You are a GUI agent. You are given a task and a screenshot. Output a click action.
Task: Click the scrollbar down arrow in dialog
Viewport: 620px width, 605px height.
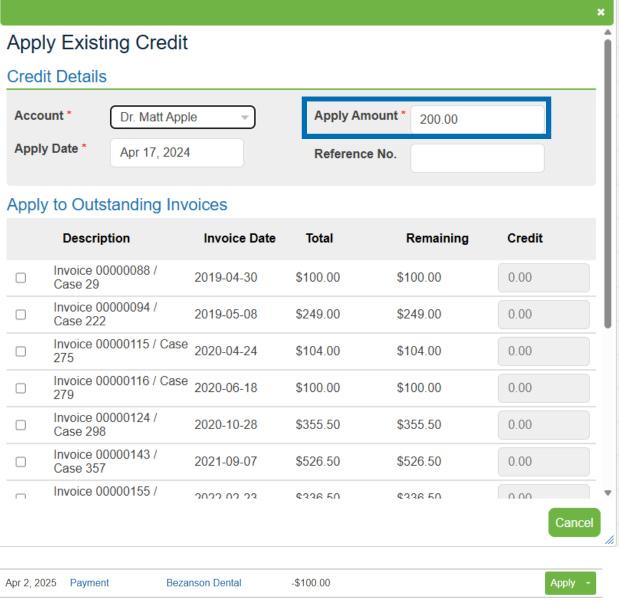click(x=609, y=493)
